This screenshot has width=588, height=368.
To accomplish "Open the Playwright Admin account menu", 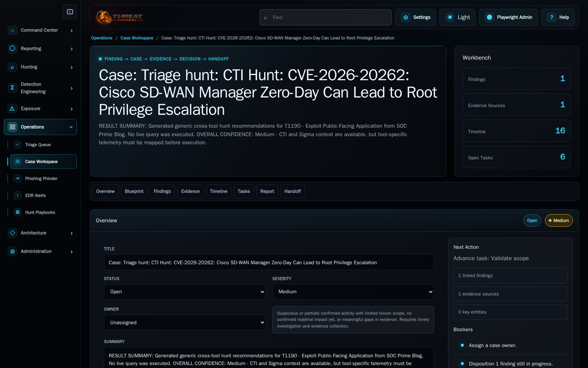I will (x=508, y=17).
